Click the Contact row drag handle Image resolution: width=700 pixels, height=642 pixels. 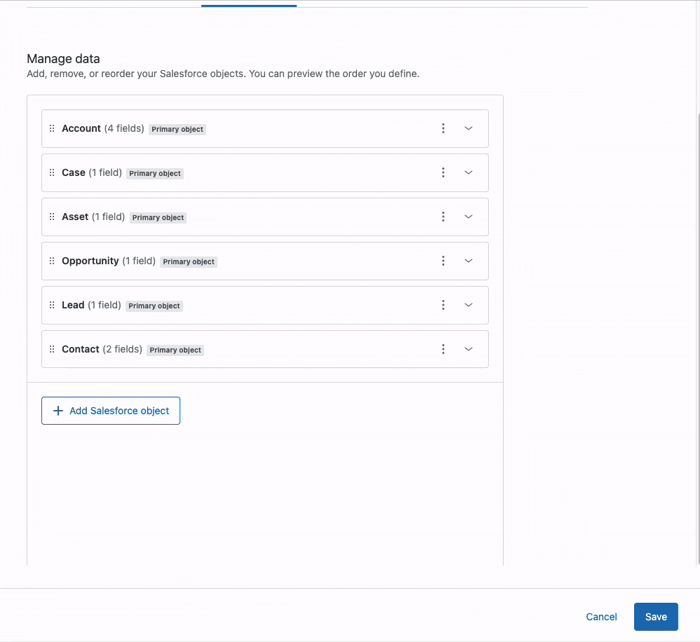52,349
